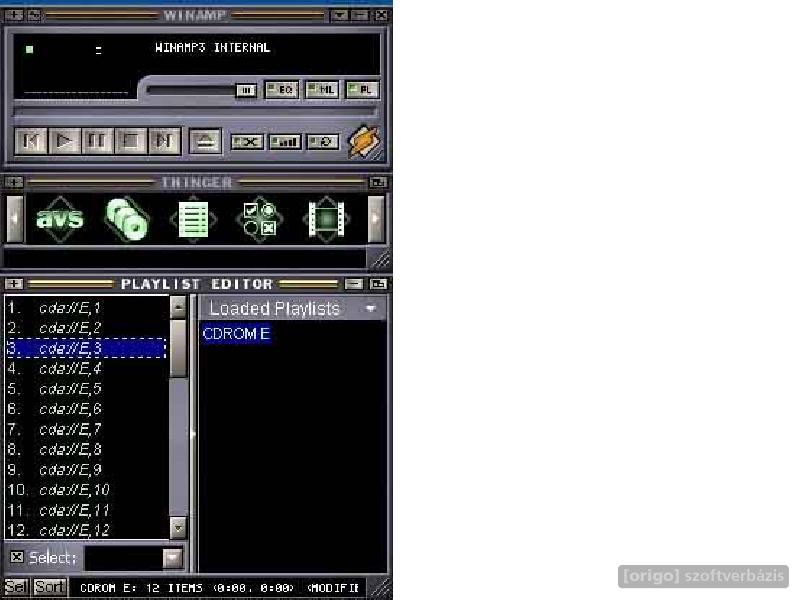Select playlist entry 6. cda://E,6

87,409
